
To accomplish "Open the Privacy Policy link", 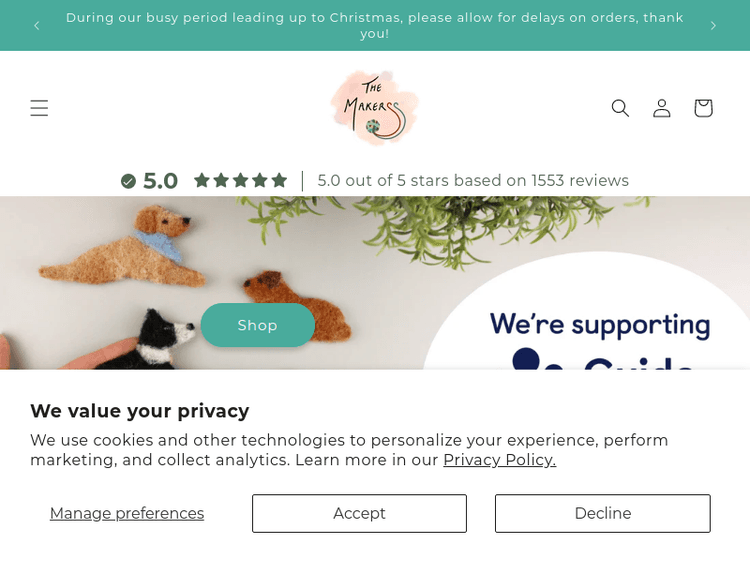I will (499, 460).
